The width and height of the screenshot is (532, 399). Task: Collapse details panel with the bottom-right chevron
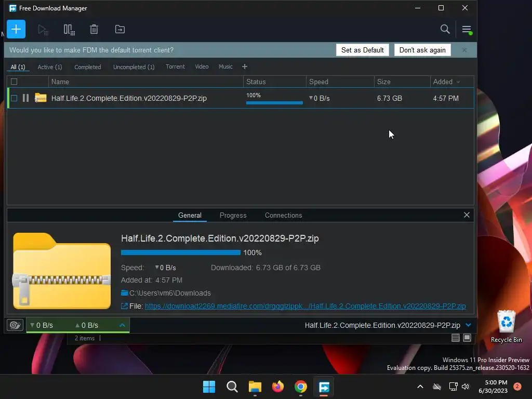(468, 325)
